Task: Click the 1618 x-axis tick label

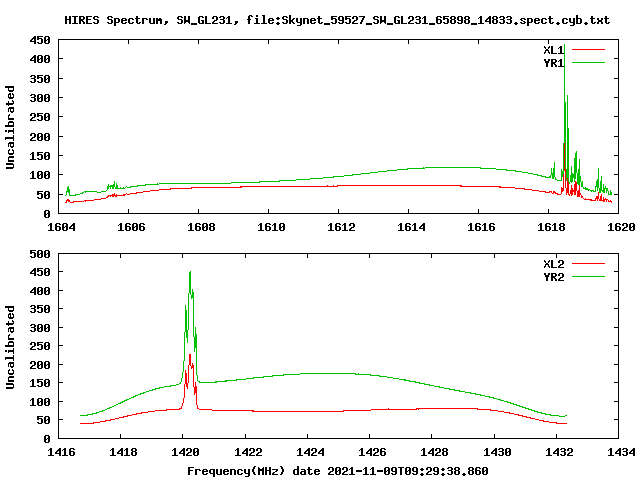Action: 551,227
